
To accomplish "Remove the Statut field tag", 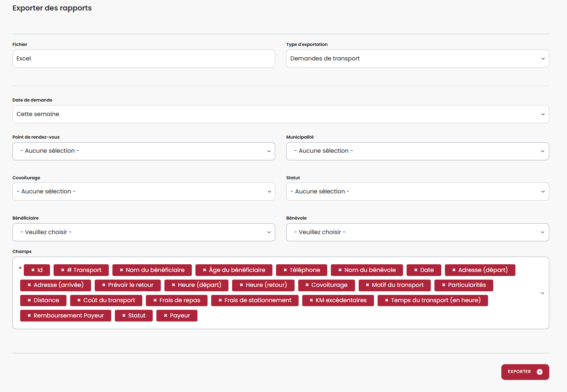I will coord(124,316).
